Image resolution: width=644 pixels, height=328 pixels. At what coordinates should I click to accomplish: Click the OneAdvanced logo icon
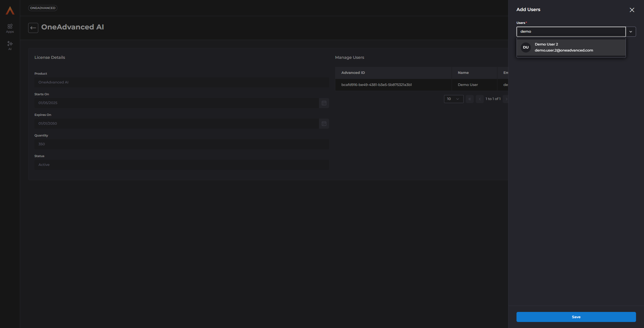pyautogui.click(x=10, y=10)
